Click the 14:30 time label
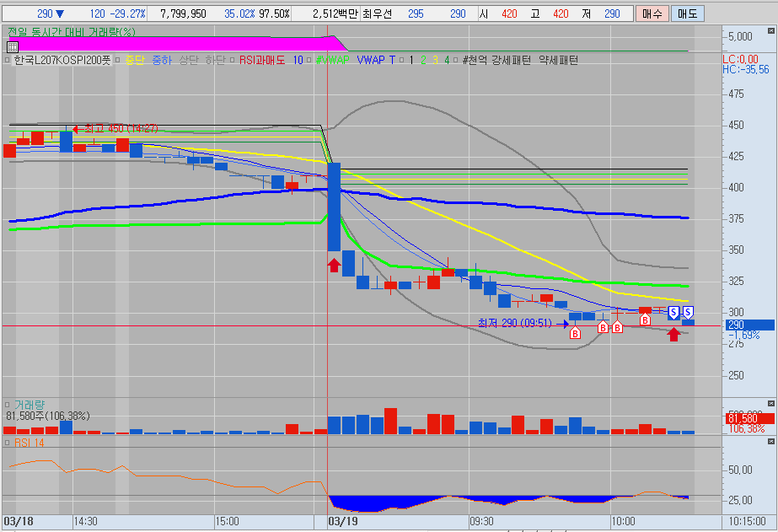The width and height of the screenshot is (778, 532). (x=86, y=522)
